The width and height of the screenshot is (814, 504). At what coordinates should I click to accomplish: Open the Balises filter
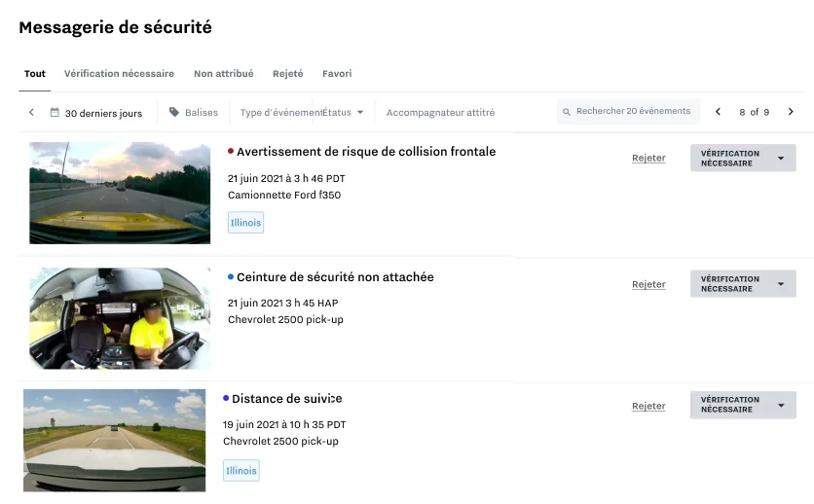tap(194, 112)
